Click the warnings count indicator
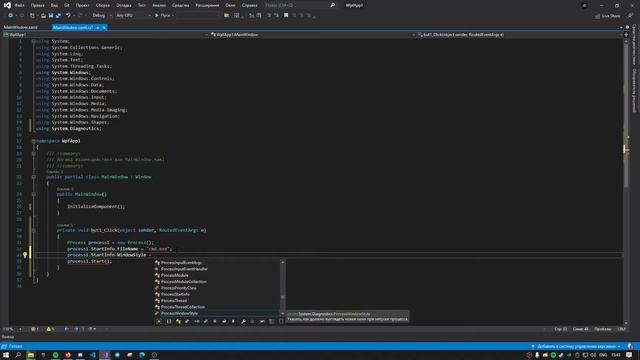 tap(50, 329)
